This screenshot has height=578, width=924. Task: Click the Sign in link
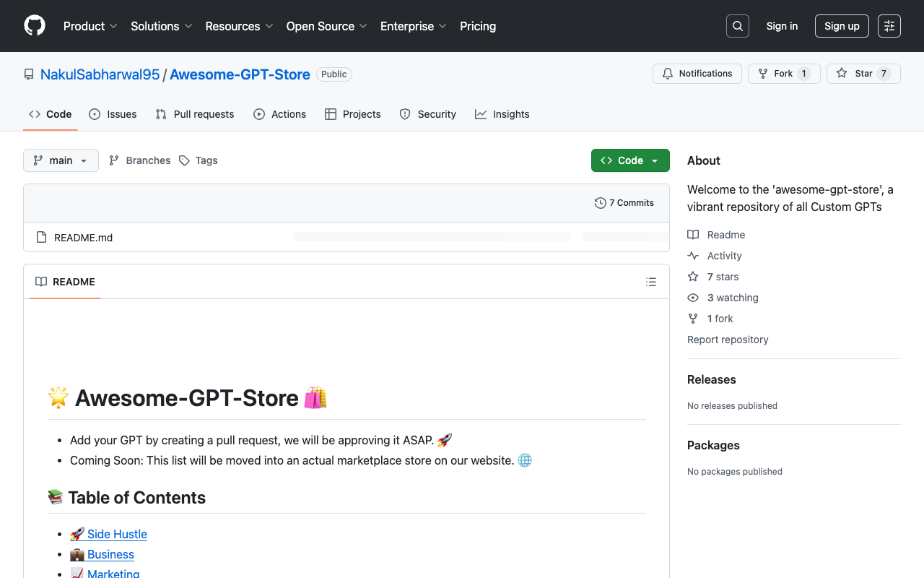(x=782, y=26)
